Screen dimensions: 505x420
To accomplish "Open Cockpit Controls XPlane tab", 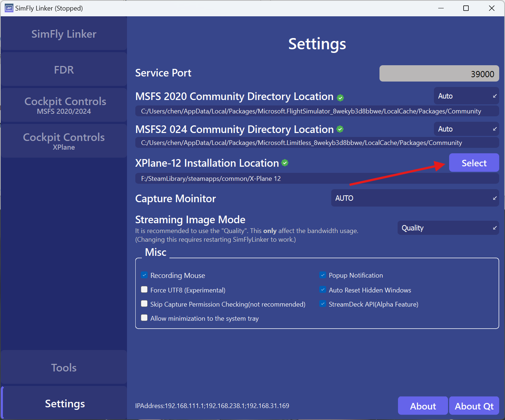I will pos(64,141).
